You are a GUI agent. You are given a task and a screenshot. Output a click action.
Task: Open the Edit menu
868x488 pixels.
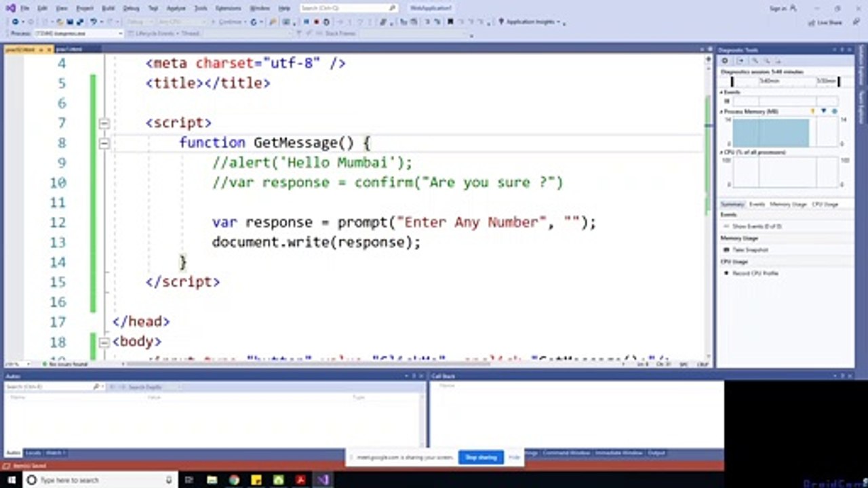42,8
